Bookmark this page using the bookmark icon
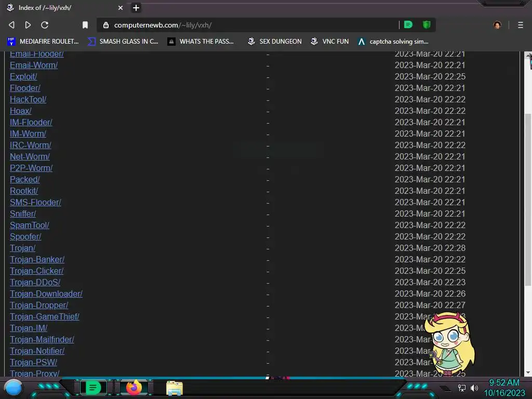This screenshot has height=399, width=532. (85, 25)
